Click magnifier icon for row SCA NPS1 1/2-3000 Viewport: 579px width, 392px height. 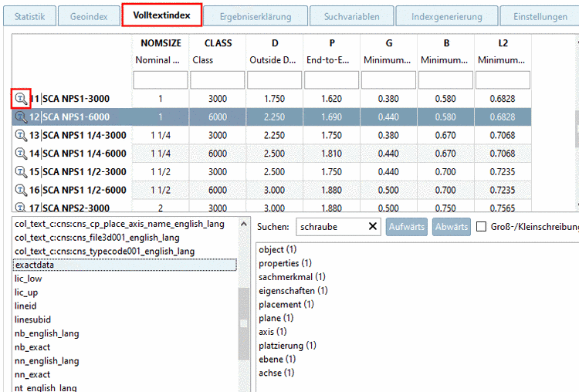pos(21,171)
